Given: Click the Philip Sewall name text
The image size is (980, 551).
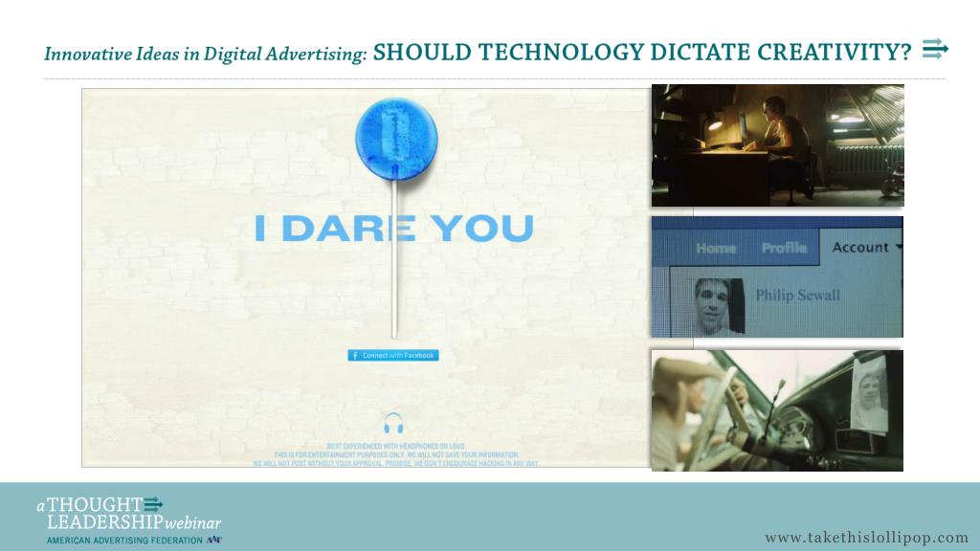Looking at the screenshot, I should click(x=797, y=295).
